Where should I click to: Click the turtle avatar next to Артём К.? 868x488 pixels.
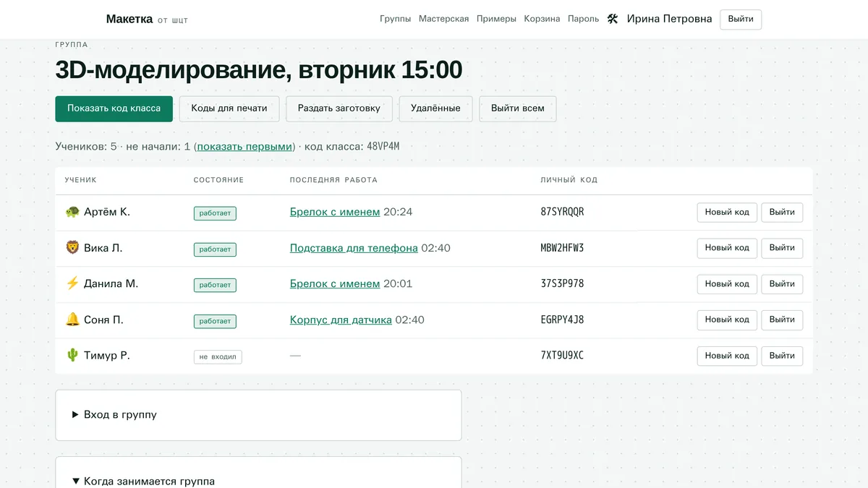coord(72,212)
